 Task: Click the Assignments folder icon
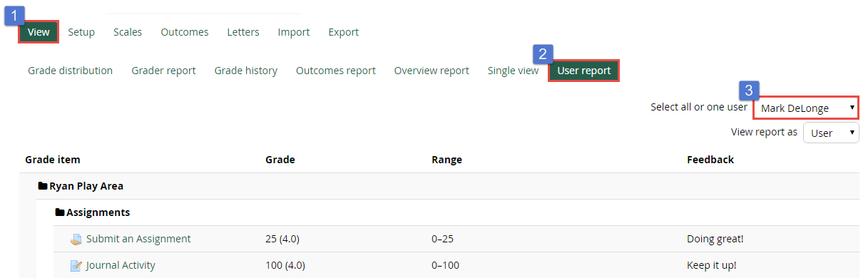point(59,212)
